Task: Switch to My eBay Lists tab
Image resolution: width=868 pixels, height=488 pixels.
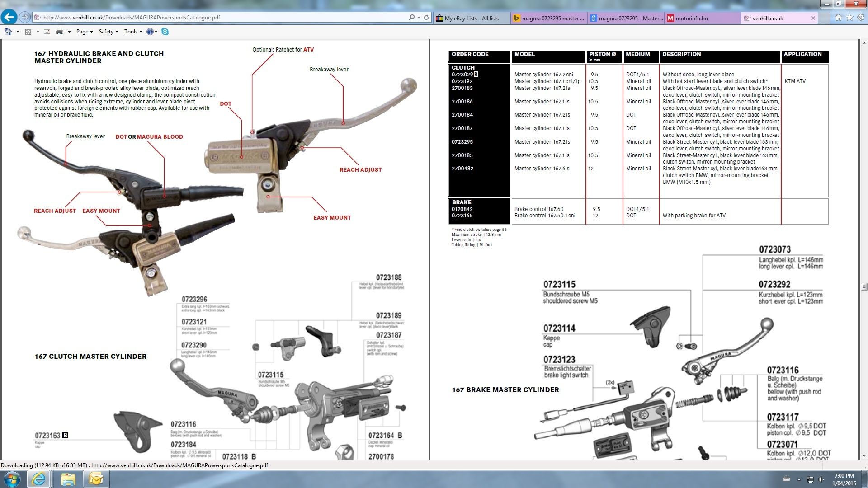Action: pos(471,18)
